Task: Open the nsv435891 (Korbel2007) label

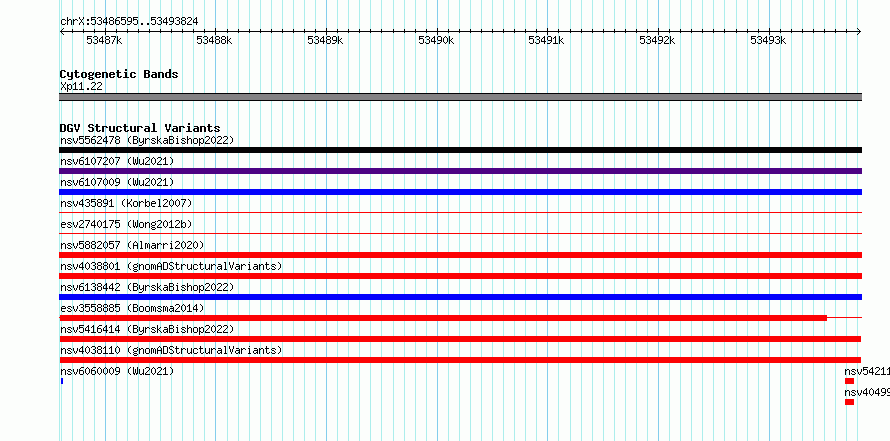Action: [126, 203]
